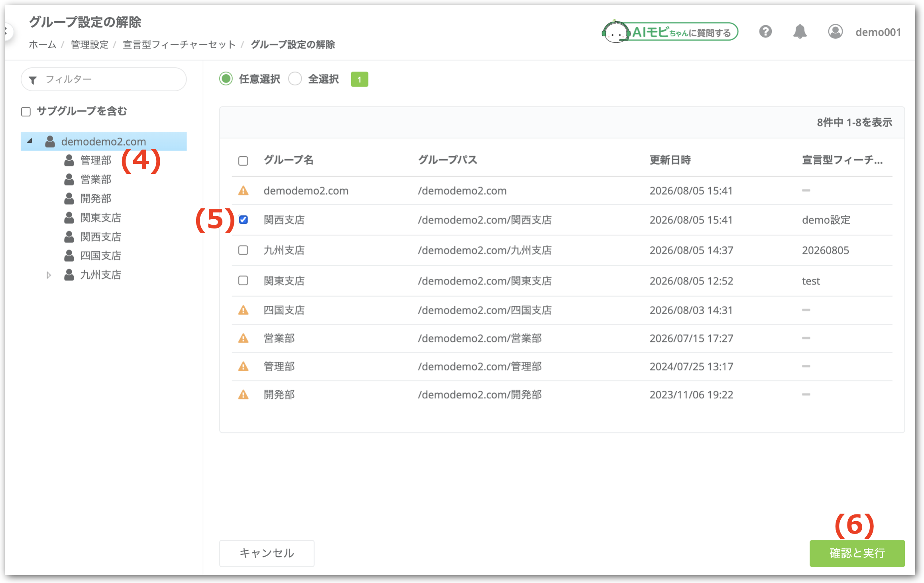The width and height of the screenshot is (924, 583).
Task: Click the green selected count badge
Action: point(359,79)
